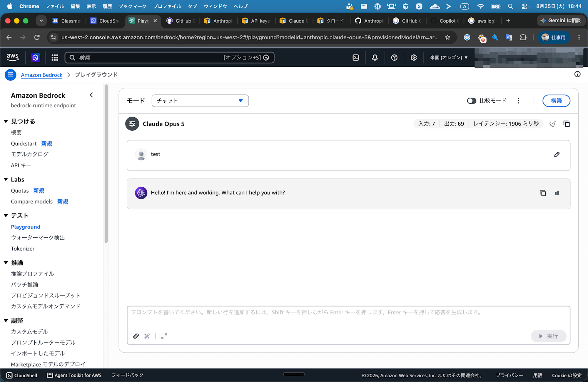Collapse the 推論 section

click(x=6, y=263)
